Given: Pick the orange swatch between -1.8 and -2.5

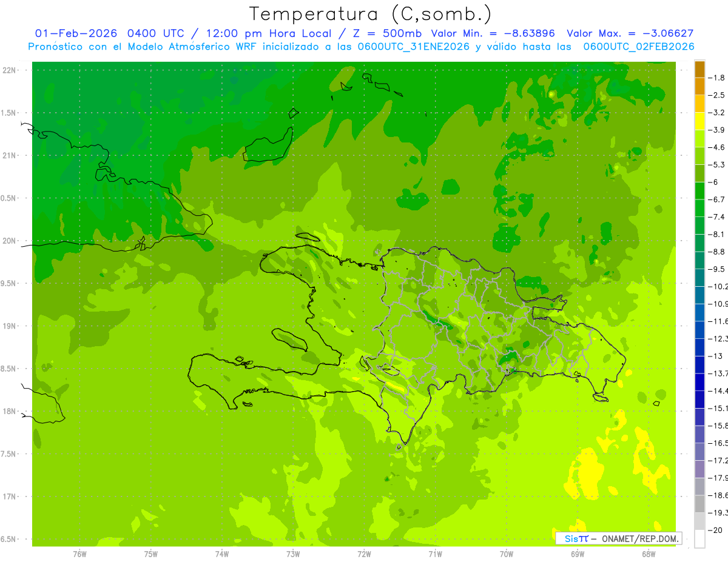Looking at the screenshot, I should [699, 86].
